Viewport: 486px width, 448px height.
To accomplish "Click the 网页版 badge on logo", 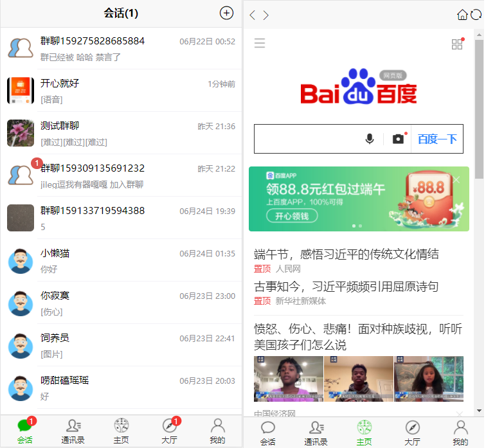I will coord(393,76).
